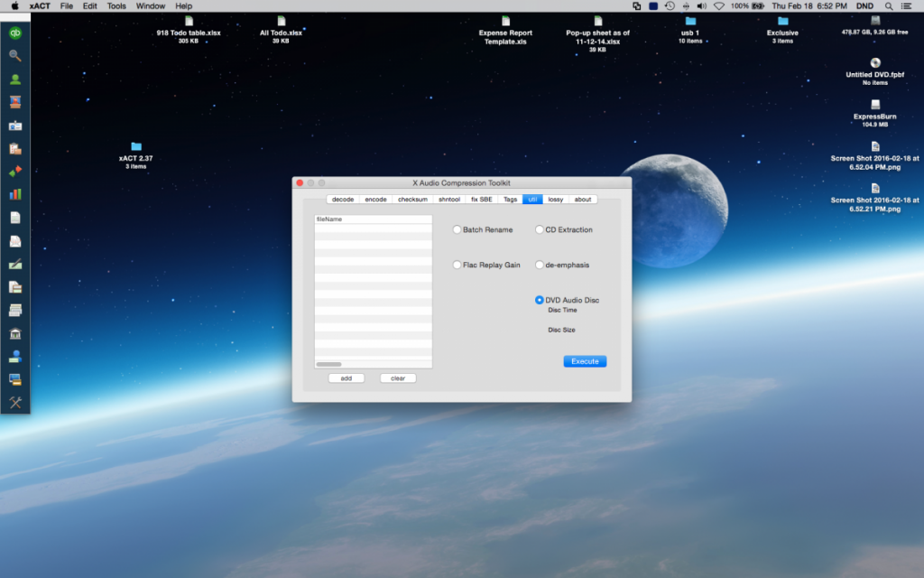
Task: Select the CD Extraction radio option
Action: tap(540, 229)
